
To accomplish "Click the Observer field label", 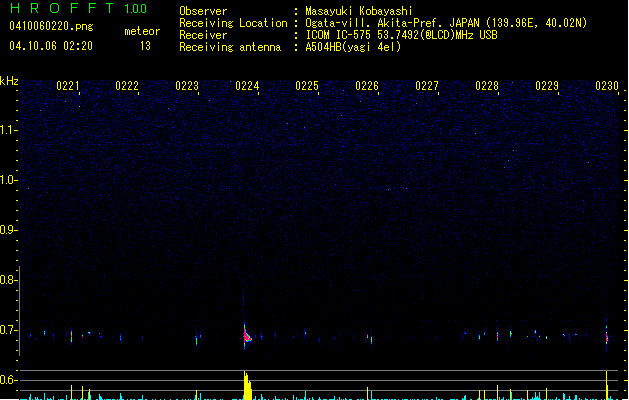I will pyautogui.click(x=203, y=11).
